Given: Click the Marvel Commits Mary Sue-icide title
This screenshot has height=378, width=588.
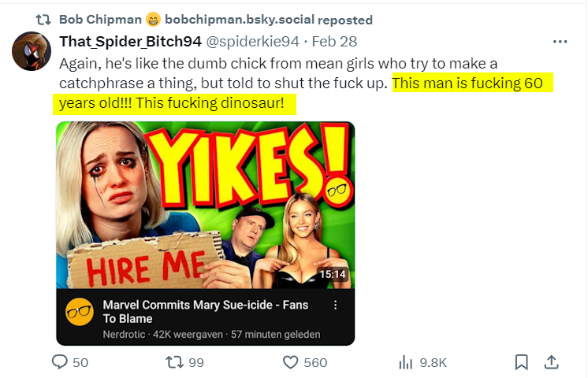Looking at the screenshot, I should 206,312.
